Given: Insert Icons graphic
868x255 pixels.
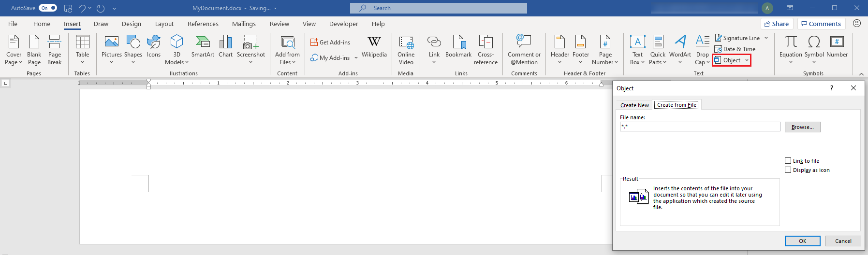Looking at the screenshot, I should (x=154, y=47).
